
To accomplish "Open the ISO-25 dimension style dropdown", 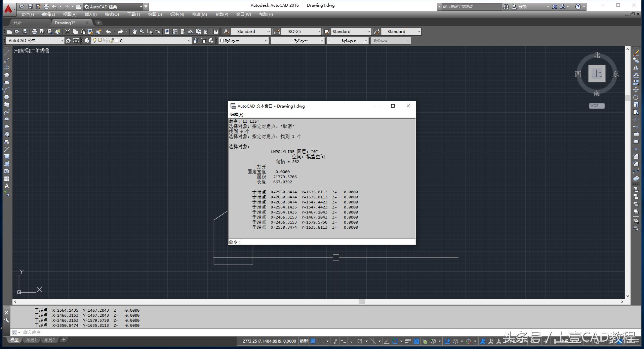I will [x=301, y=32].
